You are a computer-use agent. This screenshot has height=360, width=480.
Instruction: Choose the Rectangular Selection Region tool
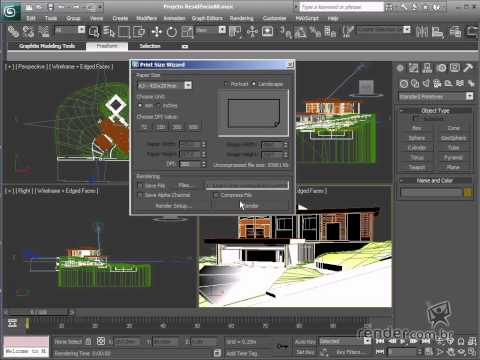pos(124,32)
